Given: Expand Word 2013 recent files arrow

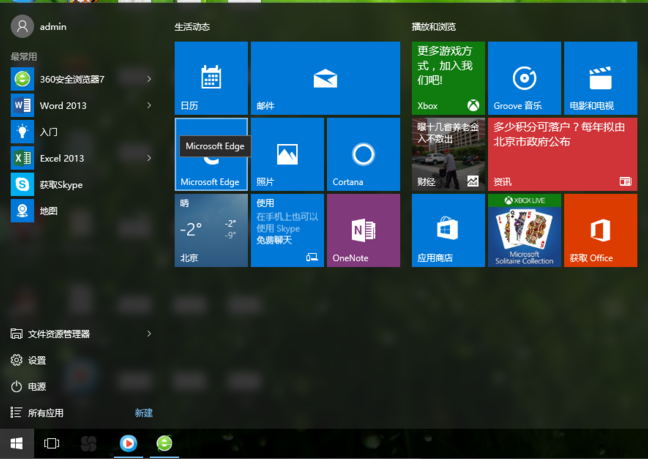Looking at the screenshot, I should coord(149,105).
